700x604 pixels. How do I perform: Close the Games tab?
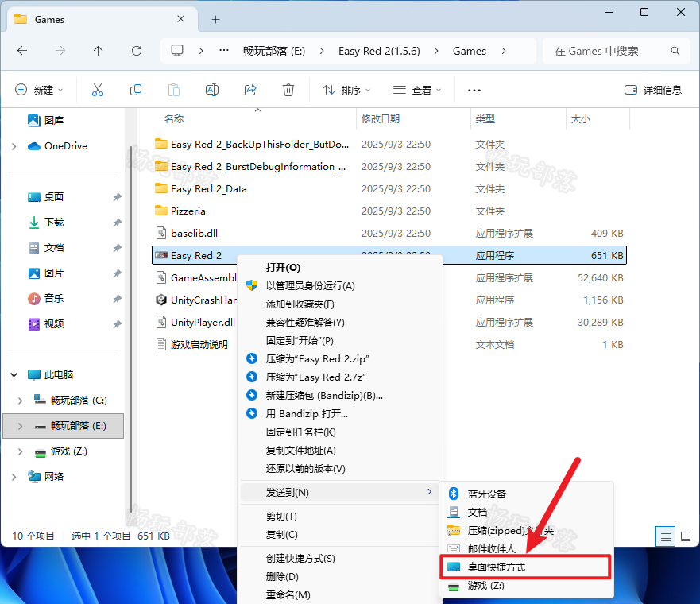tap(181, 19)
